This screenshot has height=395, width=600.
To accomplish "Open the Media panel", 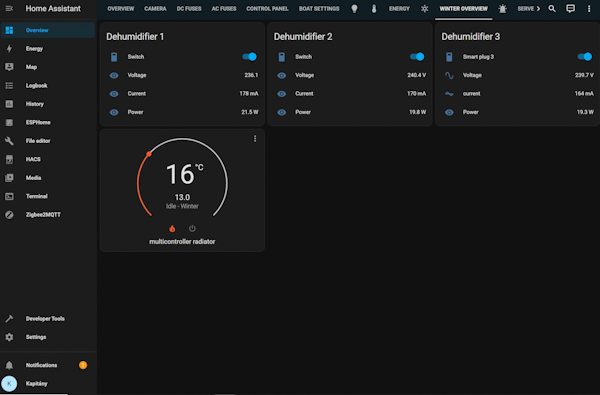I will click(48, 178).
